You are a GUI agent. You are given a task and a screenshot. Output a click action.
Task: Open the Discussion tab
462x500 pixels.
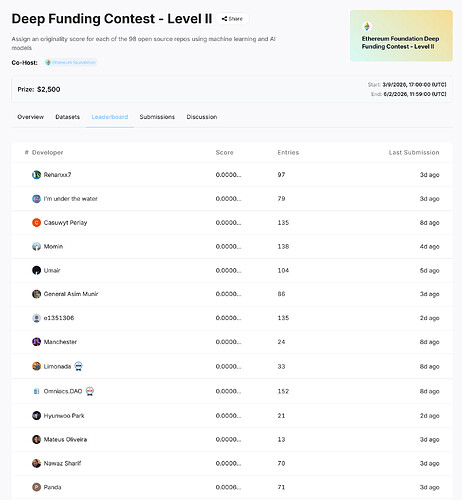pyautogui.click(x=202, y=117)
